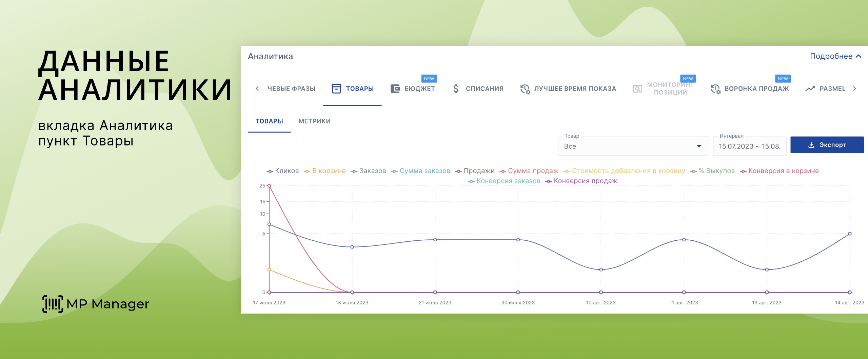This screenshot has width=868, height=359.
Task: Click the Мониторинг позиций search icon
Action: 637,89
